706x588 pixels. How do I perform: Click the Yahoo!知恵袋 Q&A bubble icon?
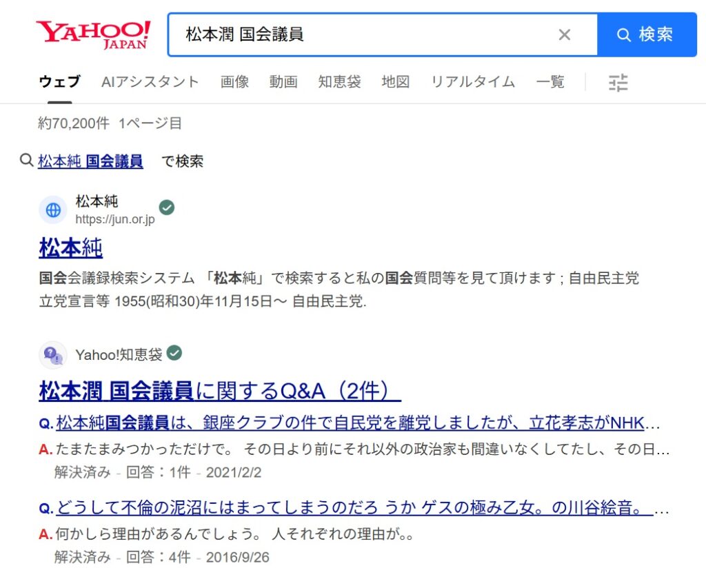[53, 355]
